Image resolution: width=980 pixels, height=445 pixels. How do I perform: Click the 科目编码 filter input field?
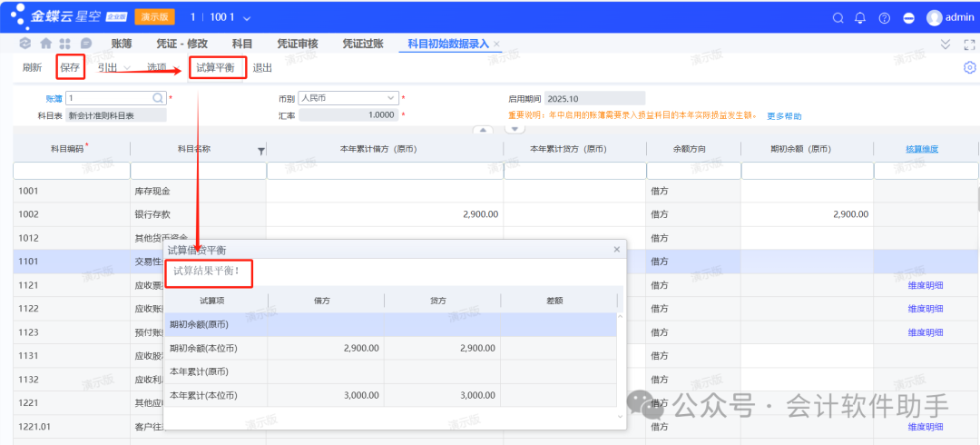71,171
